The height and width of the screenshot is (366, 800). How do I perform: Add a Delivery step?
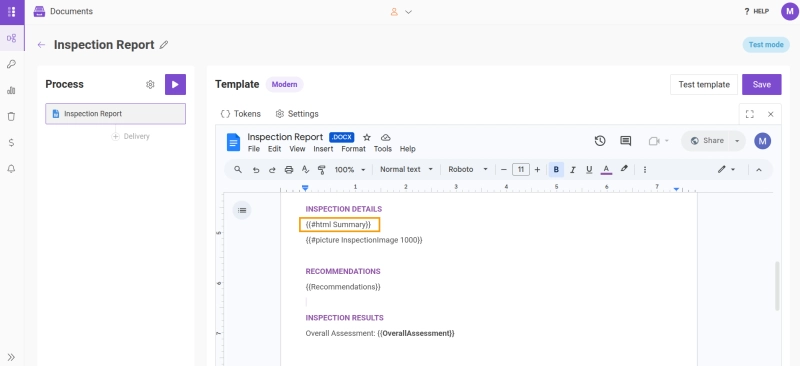[131, 137]
